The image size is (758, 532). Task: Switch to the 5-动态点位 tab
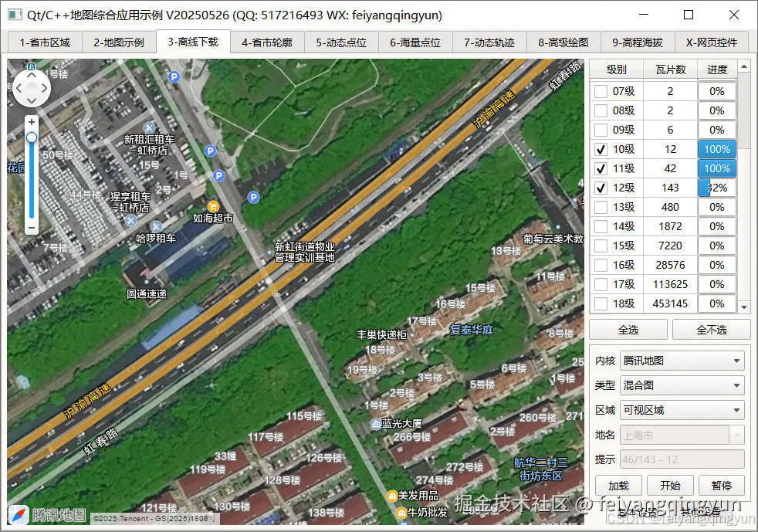click(341, 42)
